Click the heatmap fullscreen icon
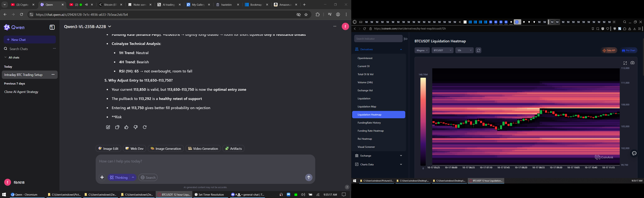 [625, 63]
